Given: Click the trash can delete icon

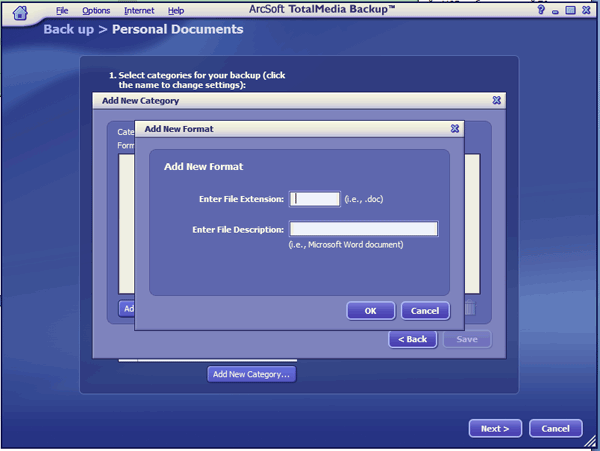Looking at the screenshot, I should [x=470, y=308].
